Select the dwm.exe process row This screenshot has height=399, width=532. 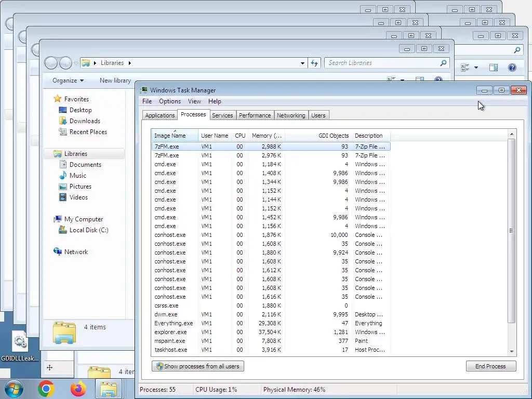[271, 314]
